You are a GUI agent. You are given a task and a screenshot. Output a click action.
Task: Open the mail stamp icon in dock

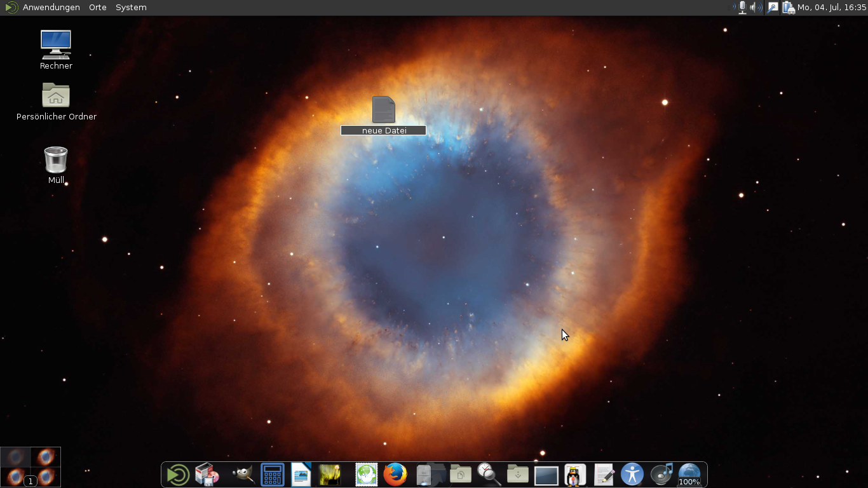click(367, 475)
